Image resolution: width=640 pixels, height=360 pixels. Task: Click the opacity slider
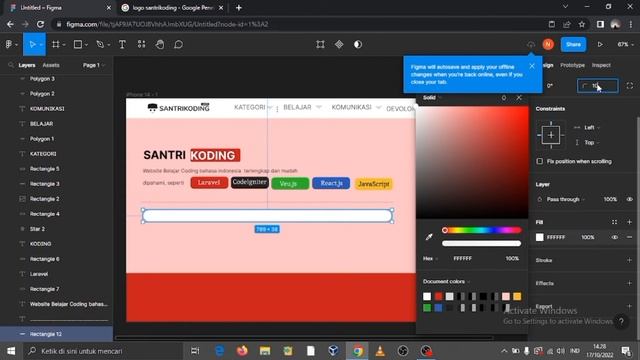coord(482,244)
